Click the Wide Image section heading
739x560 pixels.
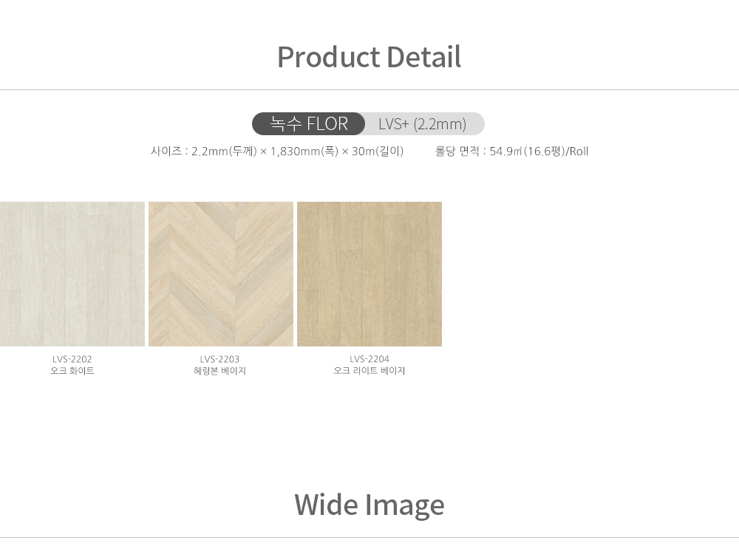point(369,505)
